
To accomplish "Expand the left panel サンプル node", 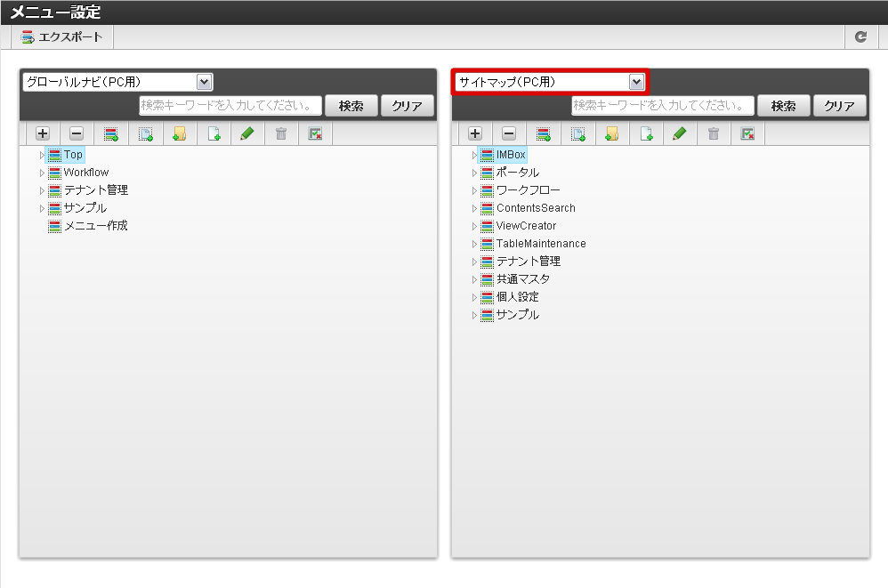I will tap(41, 208).
